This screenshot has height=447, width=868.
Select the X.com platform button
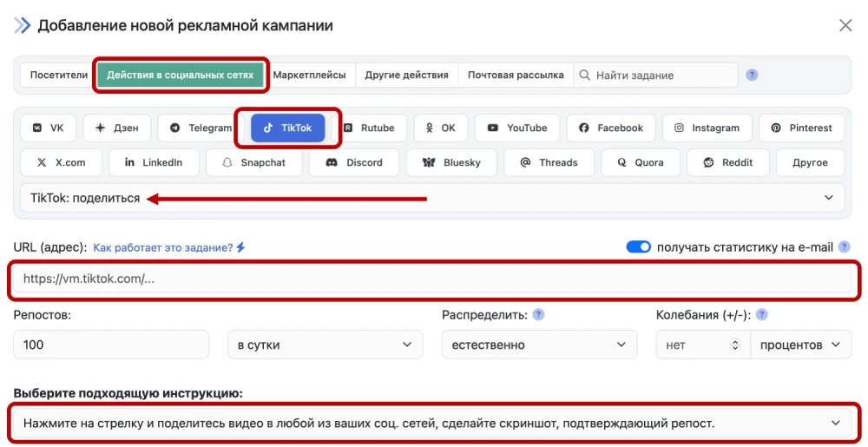[x=61, y=162]
